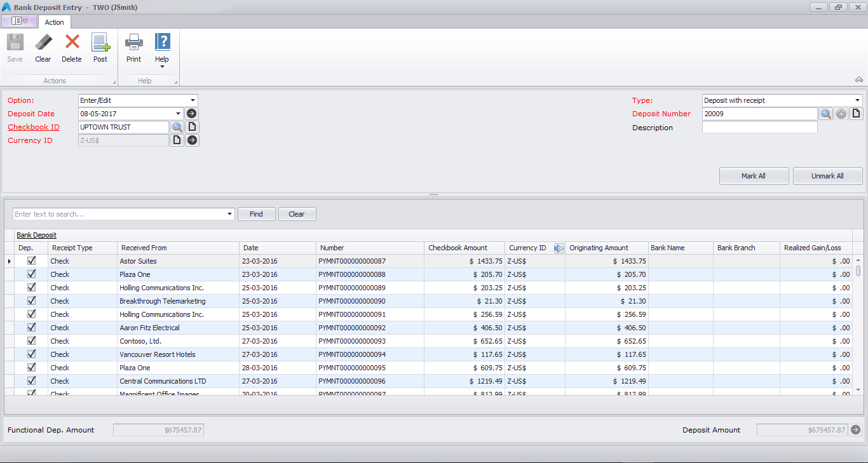This screenshot has width=868, height=463.
Task: Uncheck deposit for Plaza One 23-03-2016
Action: [x=31, y=274]
